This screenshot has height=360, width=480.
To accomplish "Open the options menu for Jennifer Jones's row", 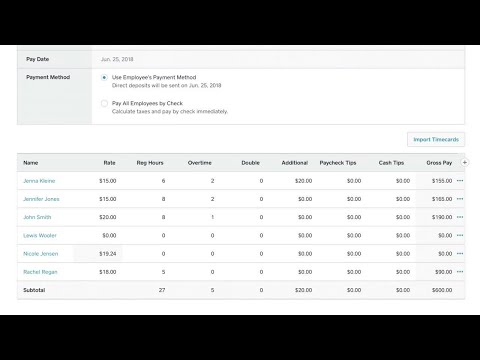I will 460,199.
